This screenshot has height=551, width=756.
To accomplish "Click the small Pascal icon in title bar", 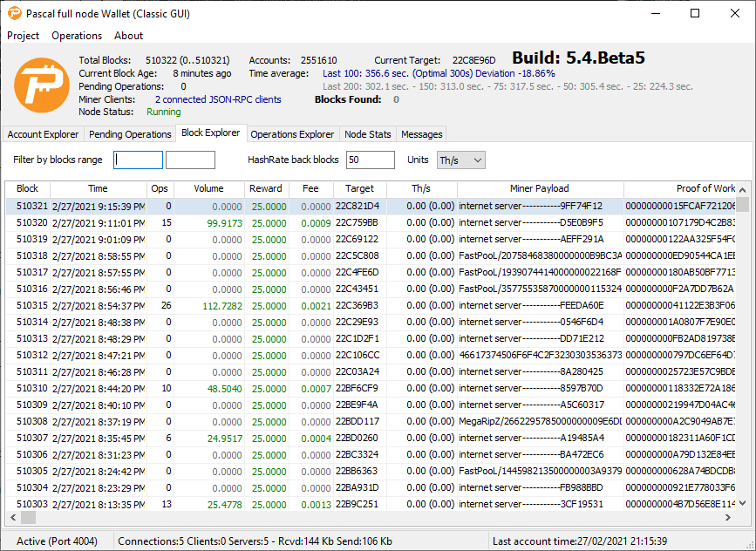I will (15, 13).
